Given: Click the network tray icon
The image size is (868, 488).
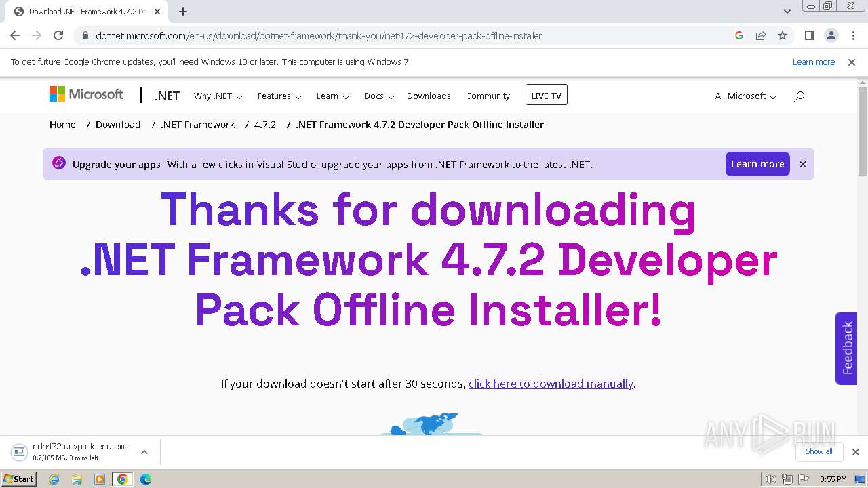Looking at the screenshot, I should click(787, 479).
